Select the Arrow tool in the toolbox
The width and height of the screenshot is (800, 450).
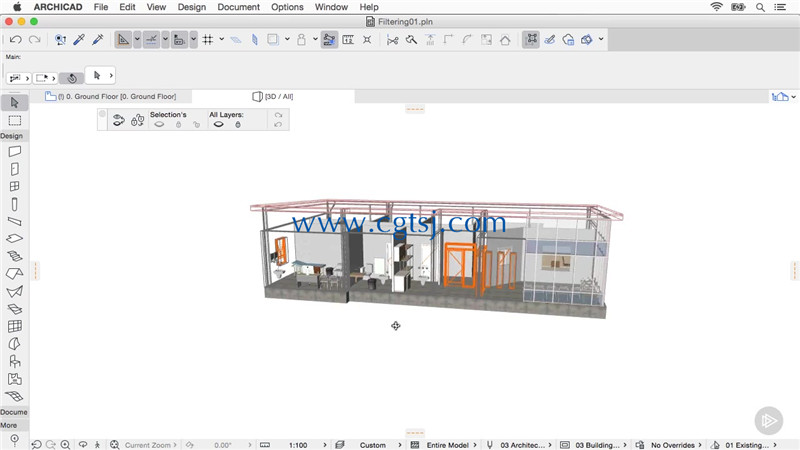(x=14, y=103)
